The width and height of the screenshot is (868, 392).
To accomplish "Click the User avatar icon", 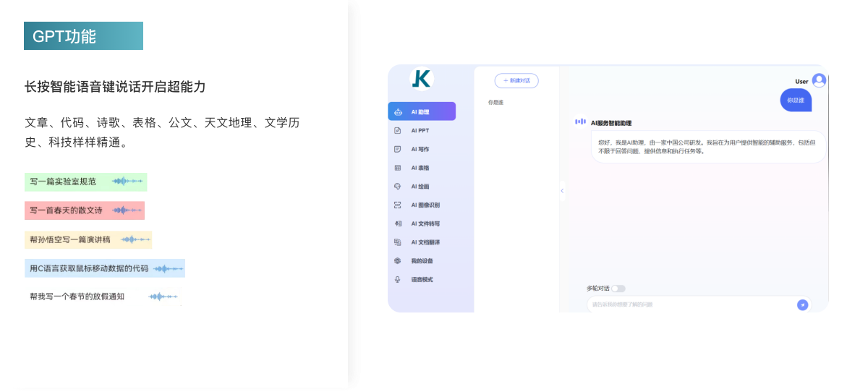I will 819,80.
